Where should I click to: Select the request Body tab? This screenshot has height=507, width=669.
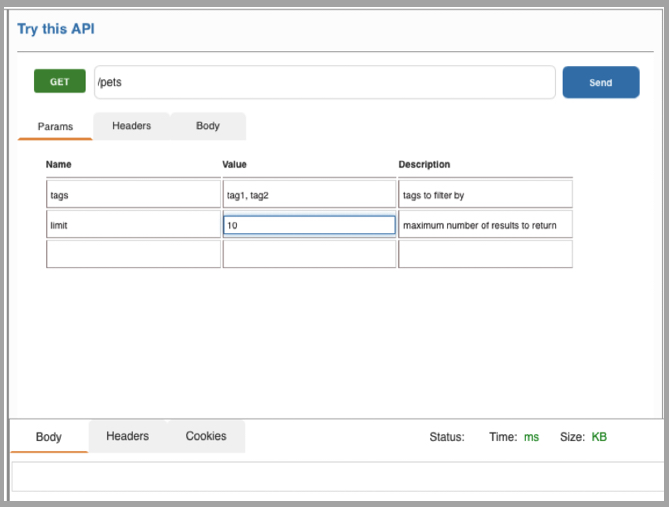click(208, 126)
